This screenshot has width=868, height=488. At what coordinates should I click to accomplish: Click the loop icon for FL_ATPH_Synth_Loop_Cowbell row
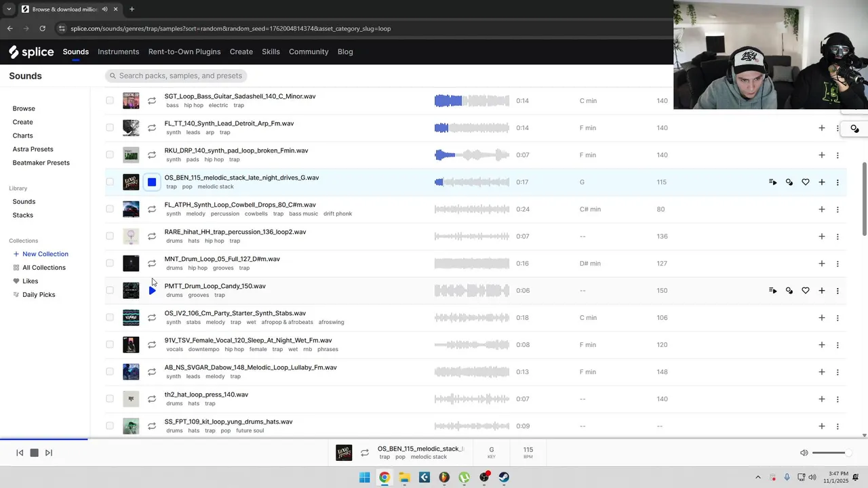click(x=152, y=209)
